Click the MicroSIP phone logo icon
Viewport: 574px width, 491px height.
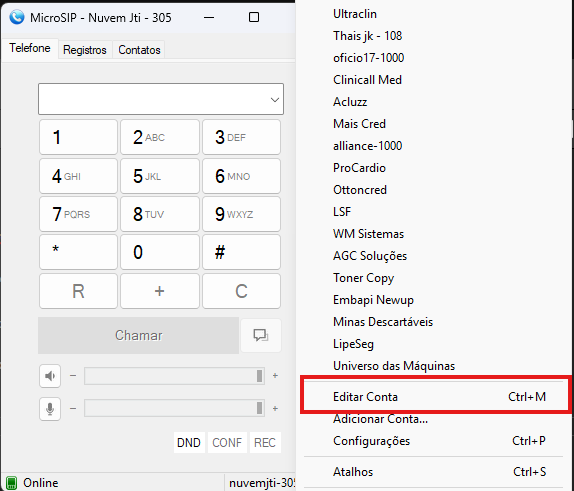[x=16, y=17]
